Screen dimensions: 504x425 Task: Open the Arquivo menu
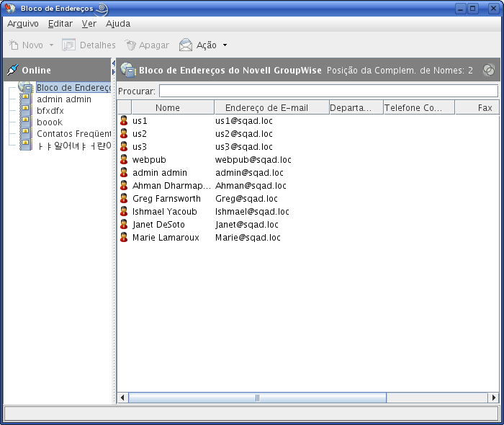tap(23, 24)
